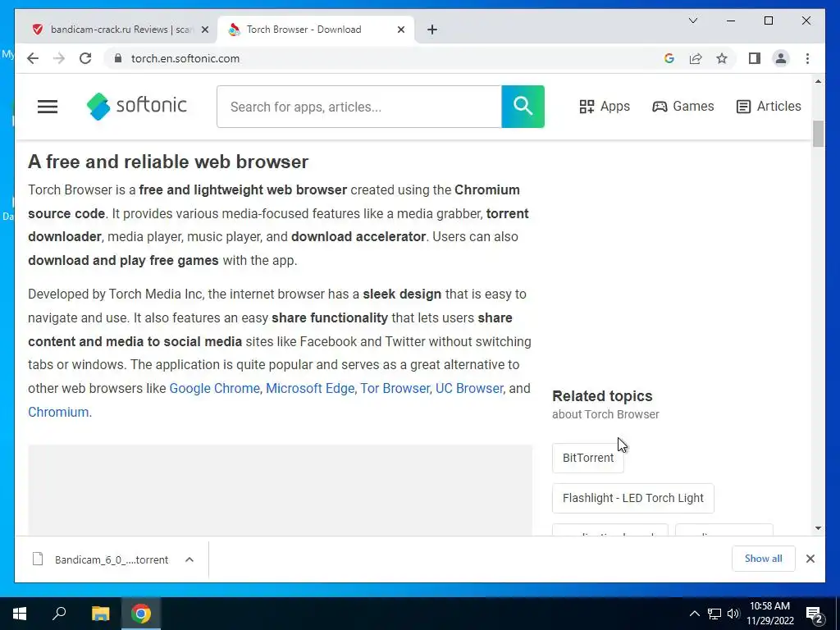Image resolution: width=840 pixels, height=630 pixels.
Task: Open the Chrome profile avatar
Action: [781, 58]
